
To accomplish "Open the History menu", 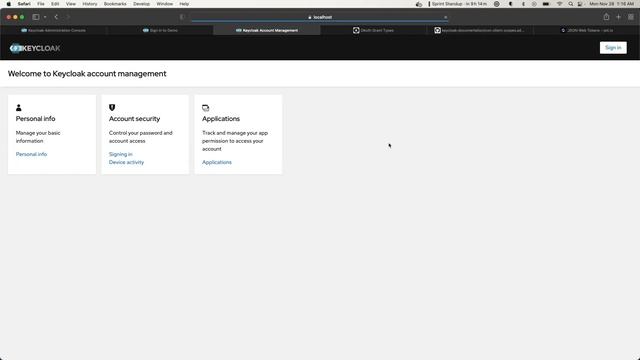I will (x=90, y=4).
